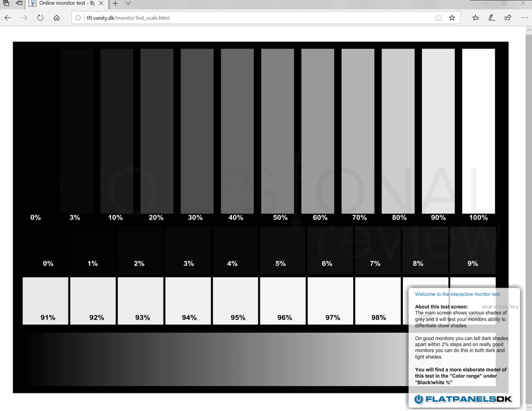Click the 50% grey bar
Viewport: 532px width, 411px height.
(x=278, y=131)
